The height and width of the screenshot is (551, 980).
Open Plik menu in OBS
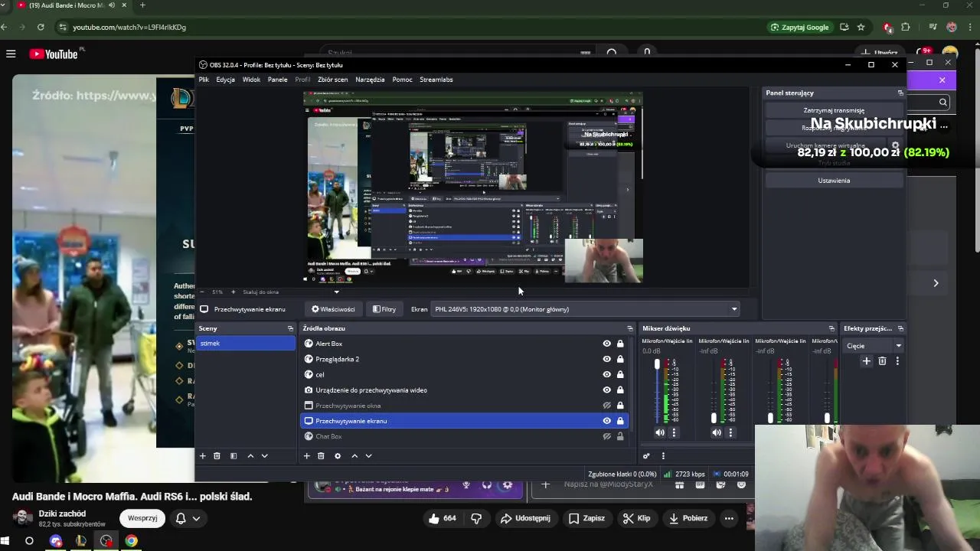click(x=204, y=80)
